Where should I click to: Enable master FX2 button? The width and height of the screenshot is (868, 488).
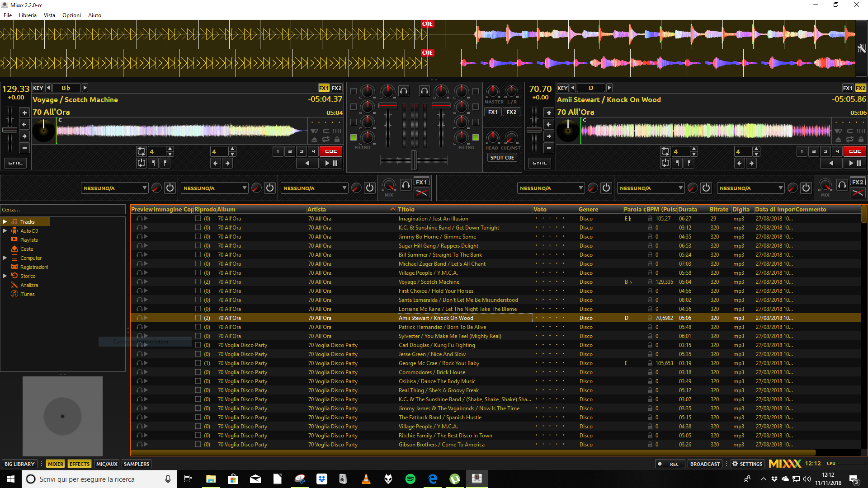(x=511, y=112)
